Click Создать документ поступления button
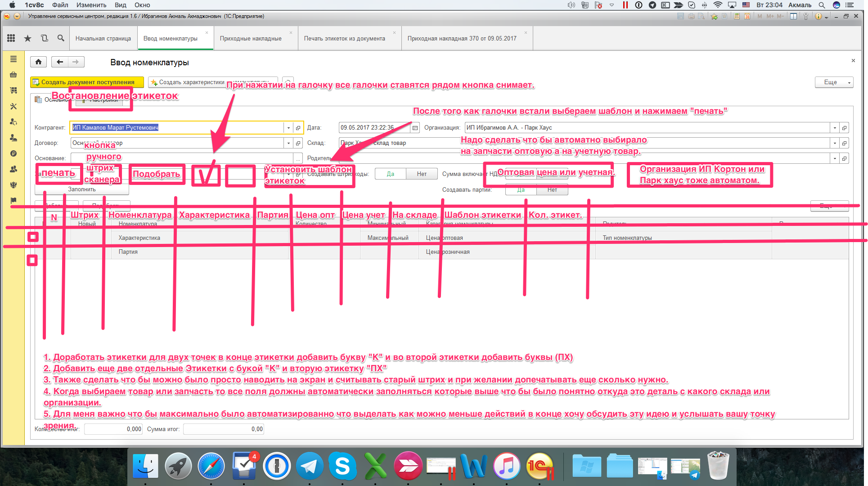Viewport: 868px width, 486px height. [87, 82]
